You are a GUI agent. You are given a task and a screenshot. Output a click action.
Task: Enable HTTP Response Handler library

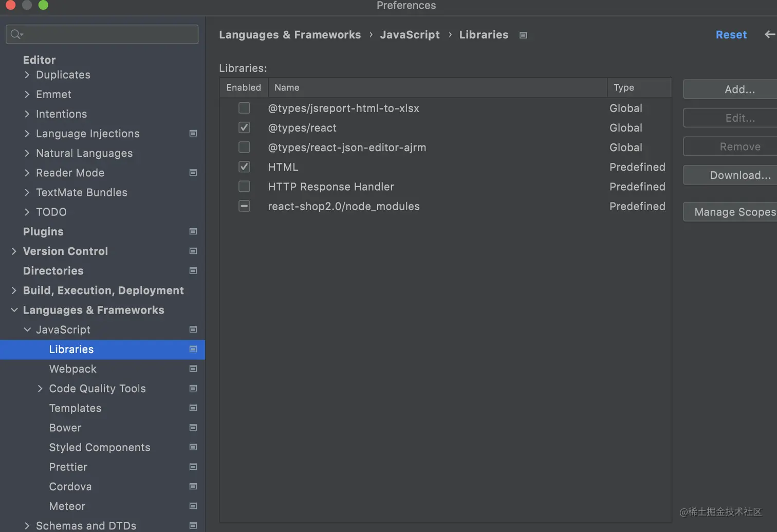click(x=244, y=187)
